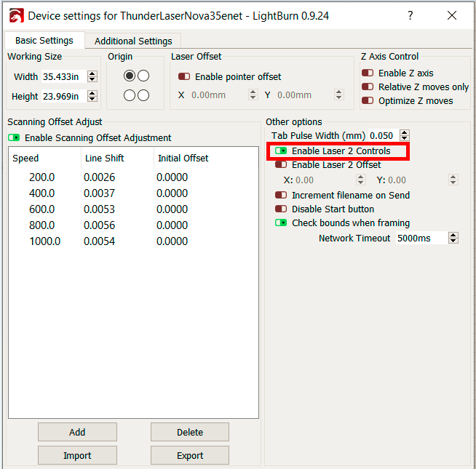Toggle Check bounds when framing switch
Image resolution: width=476 pixels, height=469 pixels.
pos(281,223)
